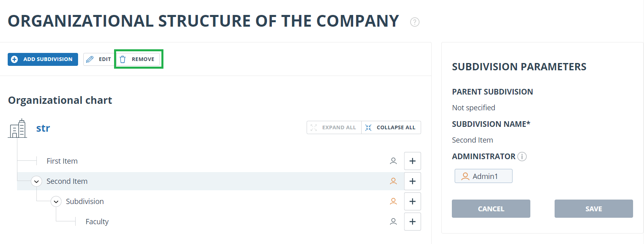
Task: Add child with plus button on First Item
Action: coord(413,161)
